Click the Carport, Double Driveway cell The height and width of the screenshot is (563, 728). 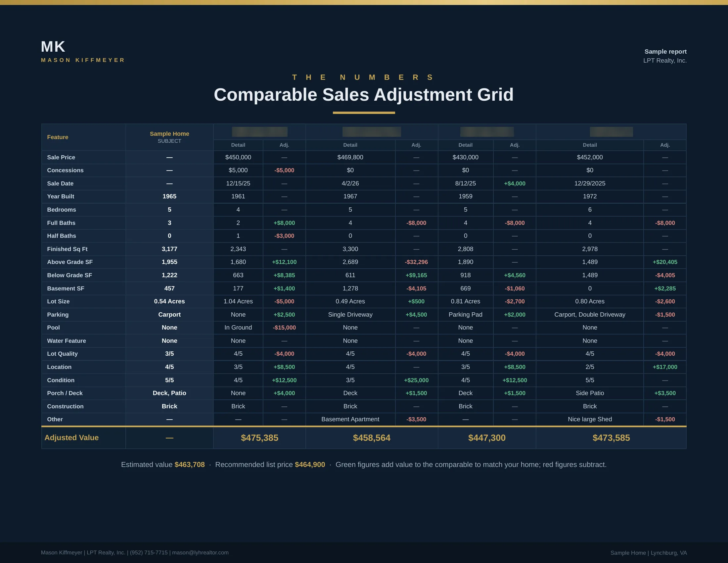point(590,315)
